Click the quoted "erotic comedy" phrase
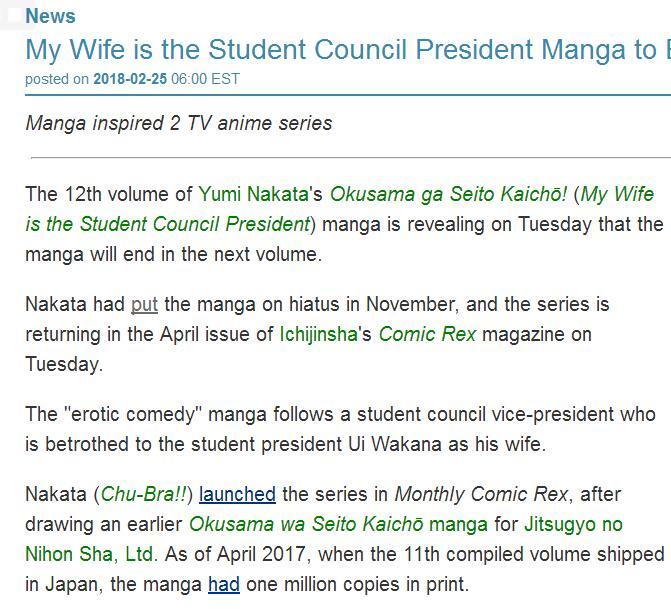Image resolution: width=671 pixels, height=609 pixels. (127, 413)
